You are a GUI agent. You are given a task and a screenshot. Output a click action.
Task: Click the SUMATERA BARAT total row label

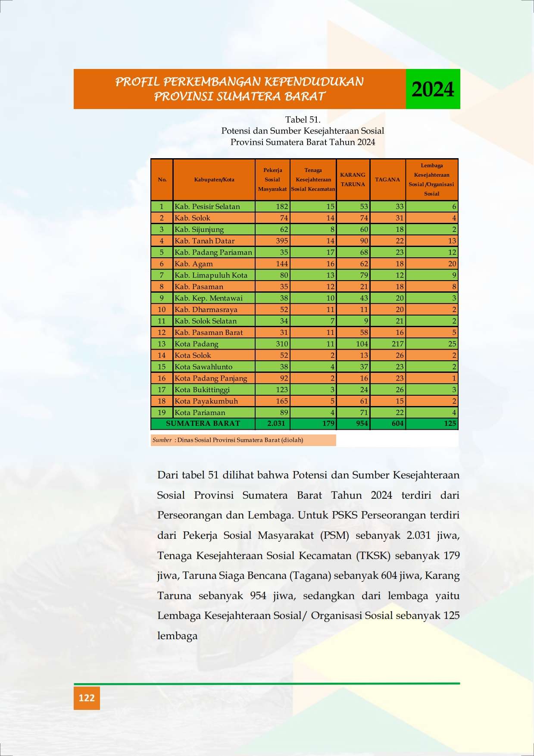[203, 423]
